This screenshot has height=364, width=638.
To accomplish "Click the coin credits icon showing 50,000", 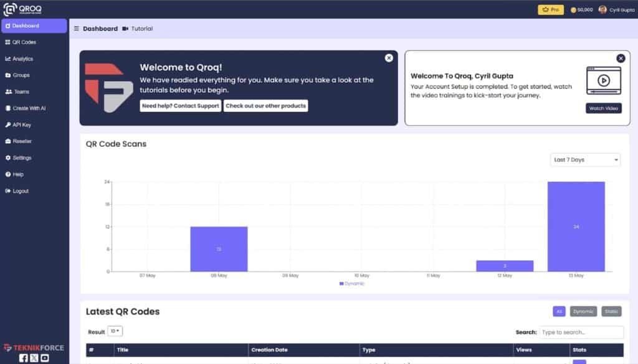I will point(573,10).
